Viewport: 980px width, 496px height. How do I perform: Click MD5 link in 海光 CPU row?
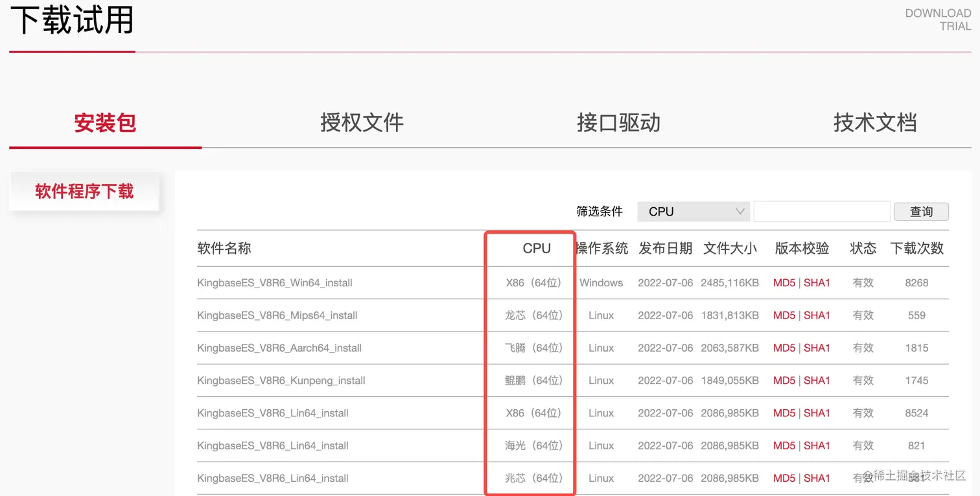click(x=784, y=445)
